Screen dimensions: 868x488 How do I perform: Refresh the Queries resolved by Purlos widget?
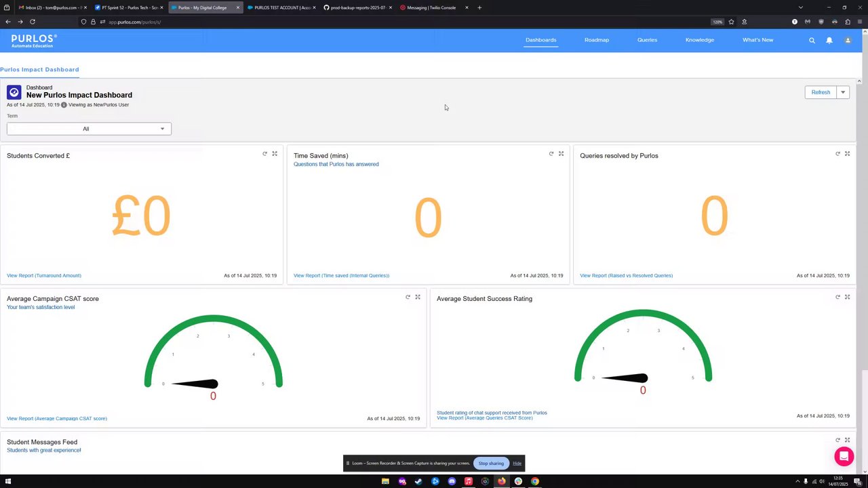(x=837, y=154)
